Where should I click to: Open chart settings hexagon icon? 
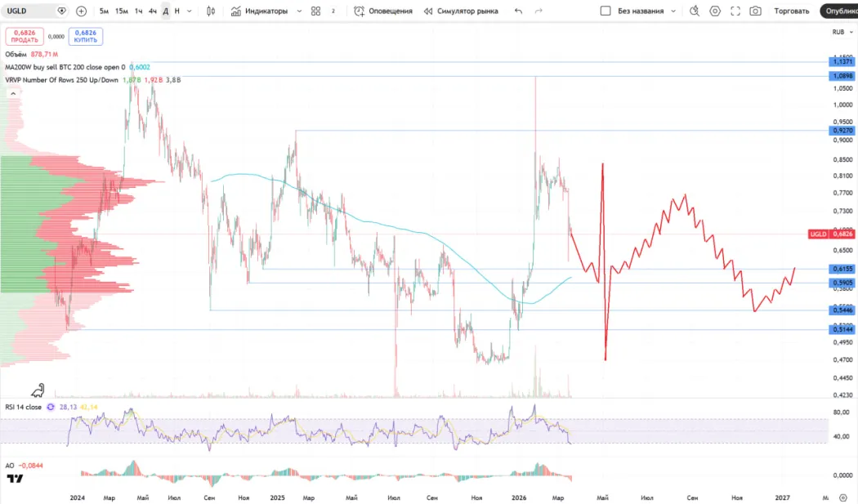pyautogui.click(x=715, y=11)
